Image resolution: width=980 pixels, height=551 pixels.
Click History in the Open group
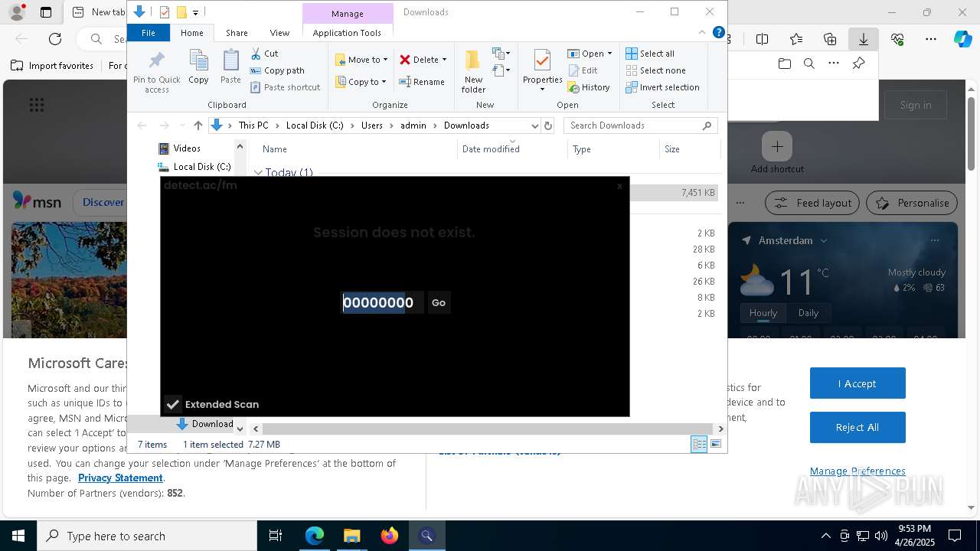click(x=589, y=87)
